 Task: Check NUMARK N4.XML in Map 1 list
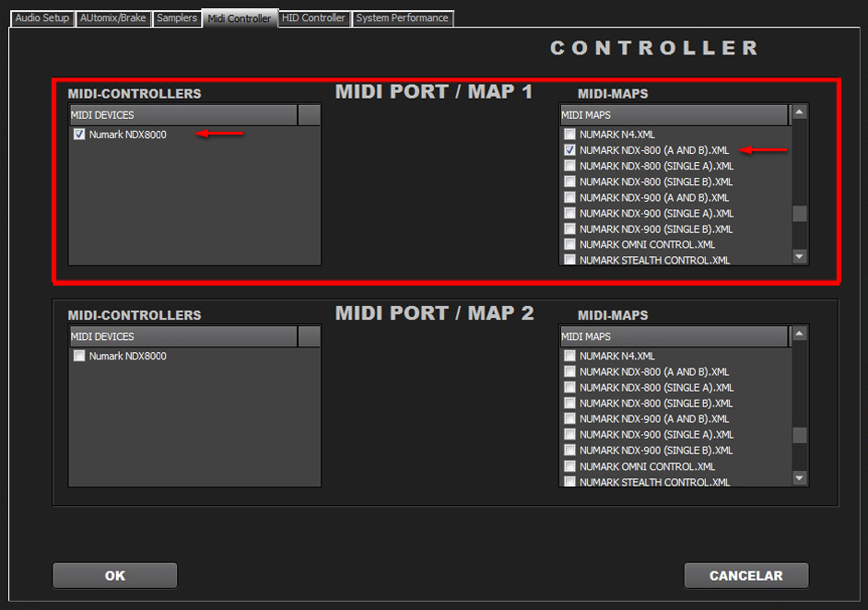click(569, 135)
